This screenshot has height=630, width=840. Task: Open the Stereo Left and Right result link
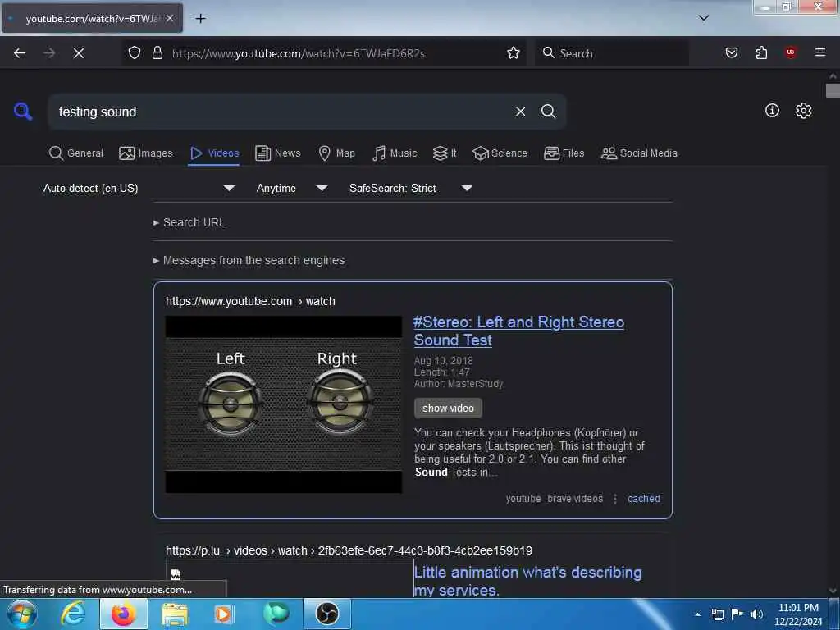coord(518,331)
